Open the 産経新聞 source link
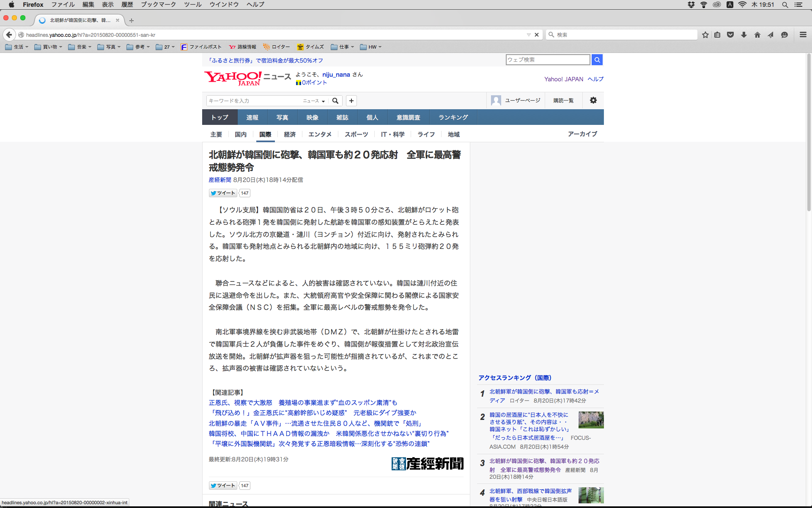Viewport: 812px width, 508px height. pyautogui.click(x=219, y=180)
